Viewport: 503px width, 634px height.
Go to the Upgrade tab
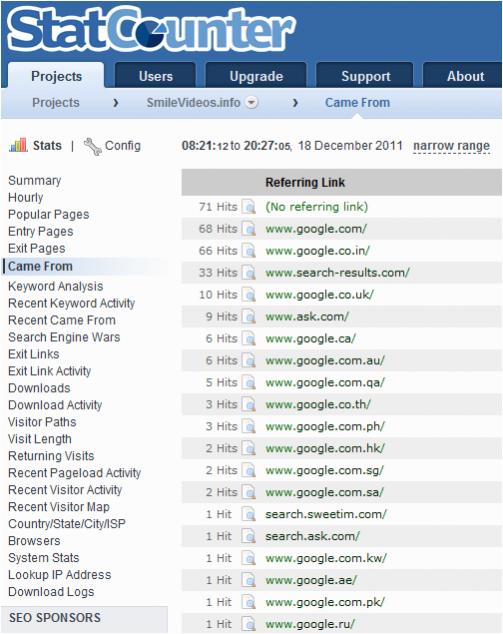click(x=256, y=76)
